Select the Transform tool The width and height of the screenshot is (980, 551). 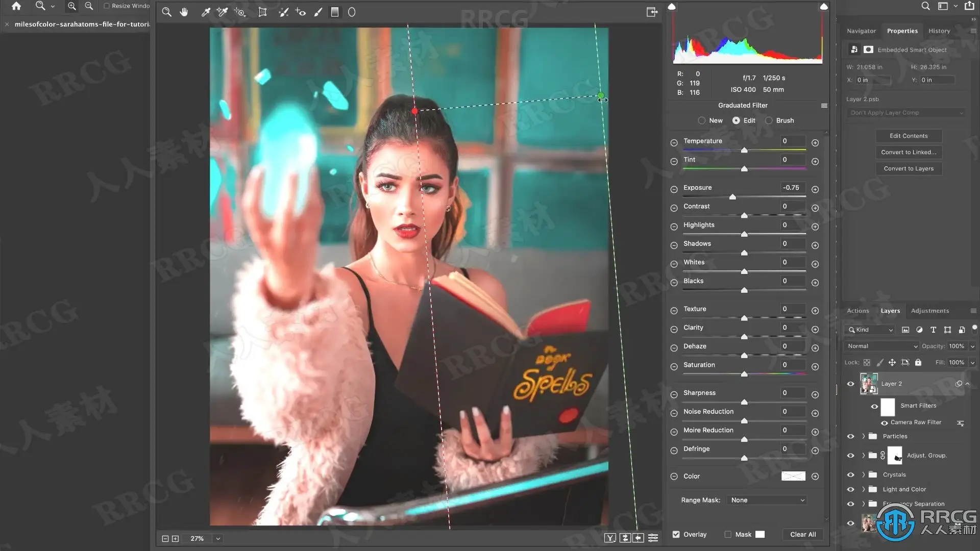(x=262, y=12)
